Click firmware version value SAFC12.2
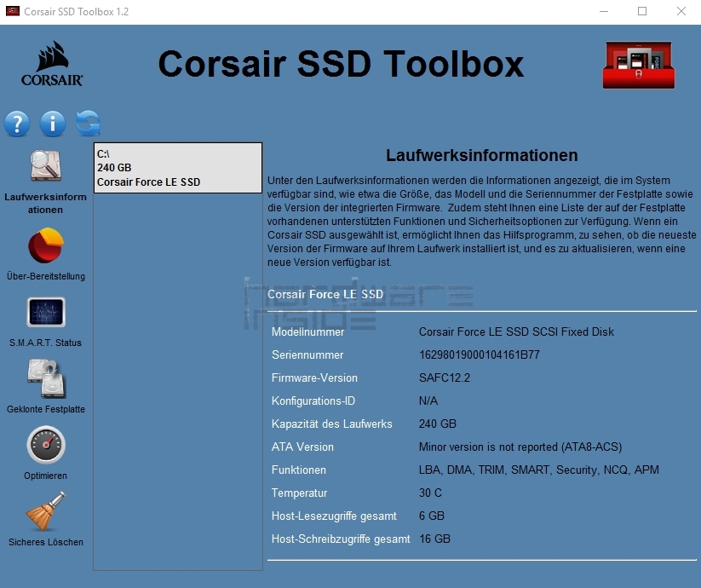 (x=445, y=378)
